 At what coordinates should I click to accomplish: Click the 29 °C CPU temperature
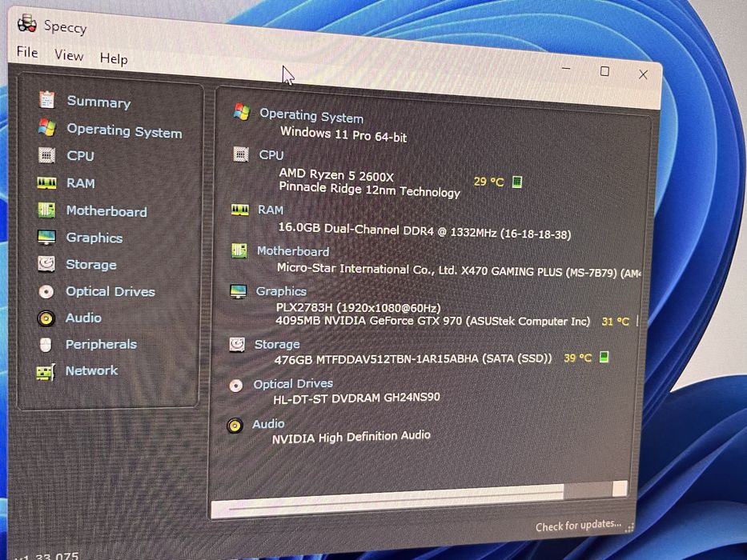coord(488,182)
